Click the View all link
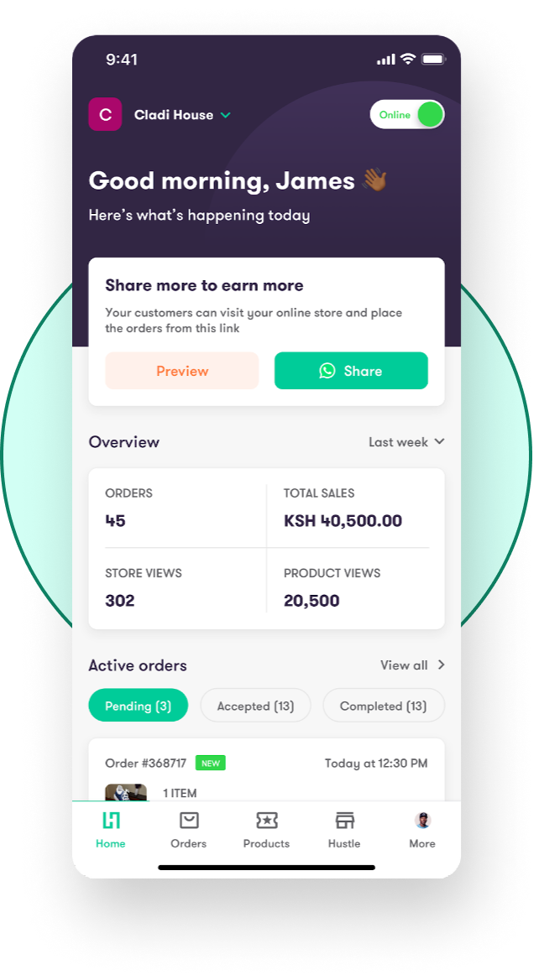The image size is (539, 980). [404, 665]
